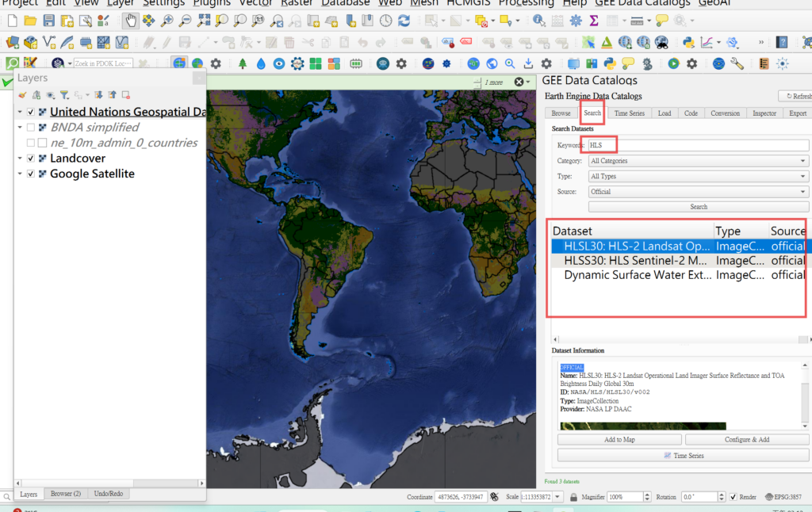Open the Processing menu

(x=526, y=3)
